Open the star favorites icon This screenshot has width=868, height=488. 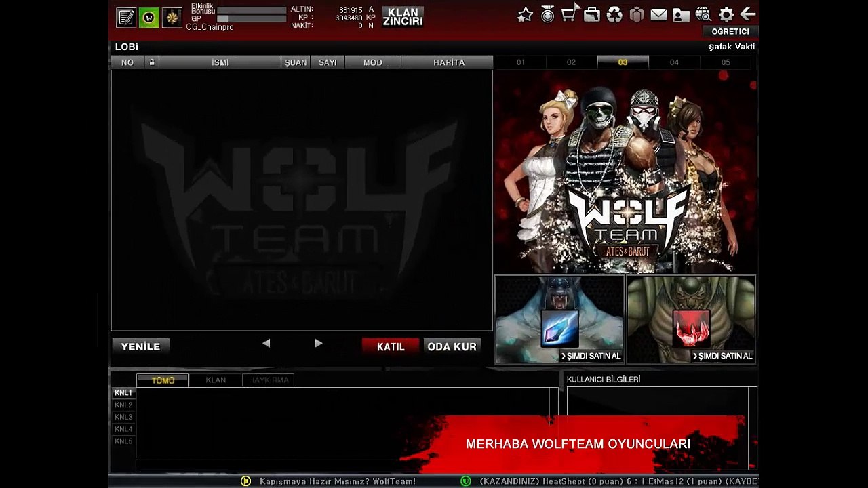[x=525, y=15]
